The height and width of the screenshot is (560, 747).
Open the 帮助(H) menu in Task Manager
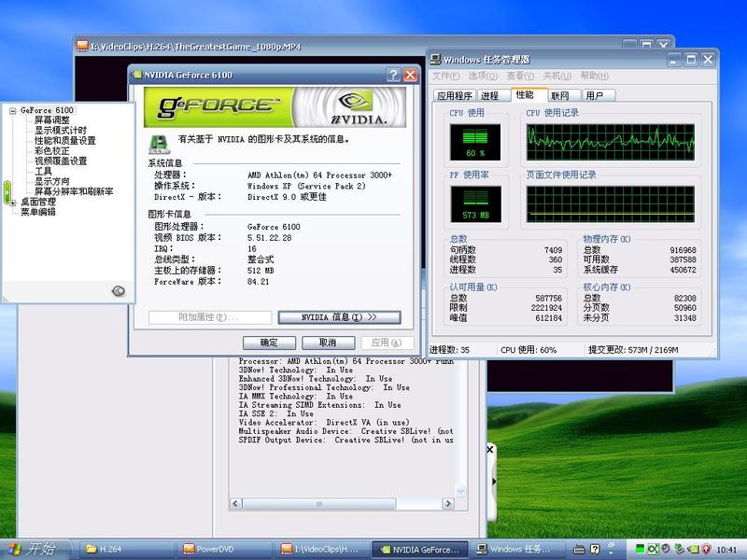(594, 77)
